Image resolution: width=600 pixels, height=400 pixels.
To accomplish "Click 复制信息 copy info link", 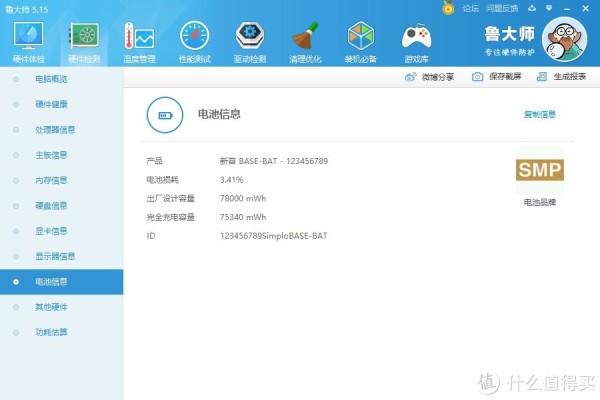I will coord(540,114).
